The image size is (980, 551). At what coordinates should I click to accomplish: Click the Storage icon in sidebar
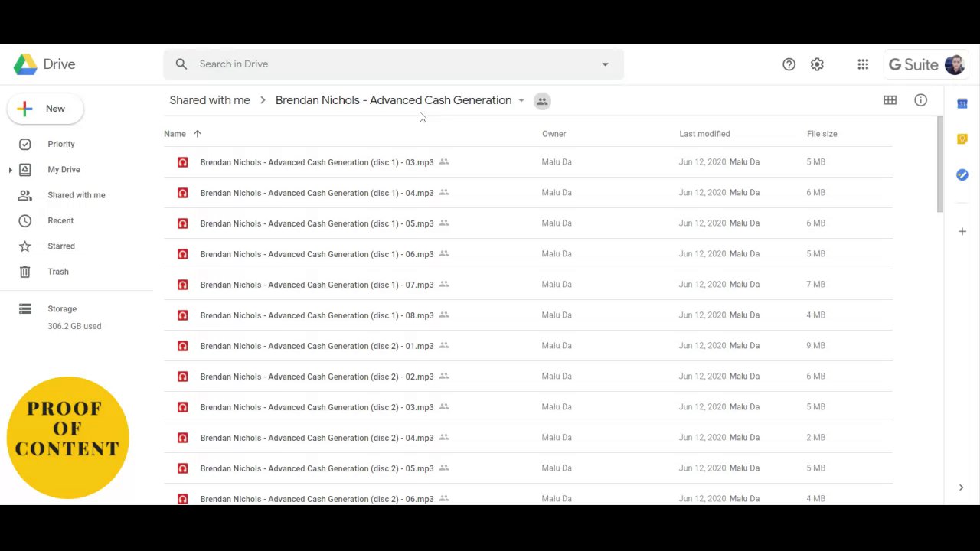coord(24,309)
